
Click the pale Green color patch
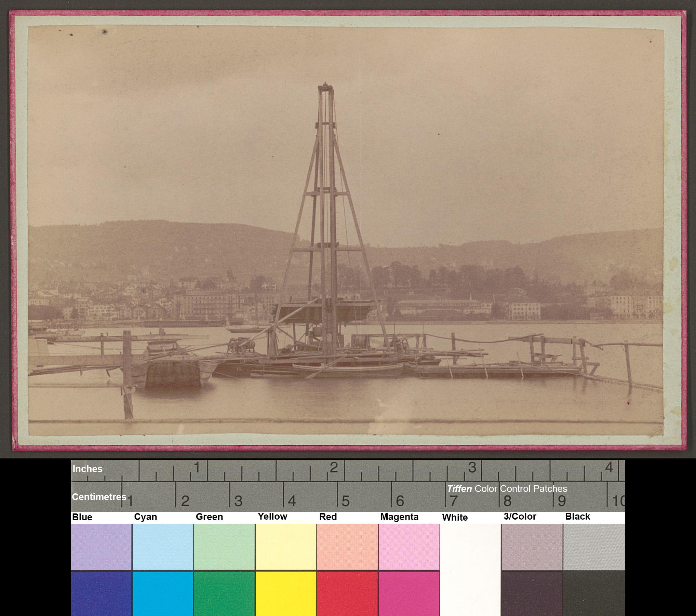coord(224,547)
